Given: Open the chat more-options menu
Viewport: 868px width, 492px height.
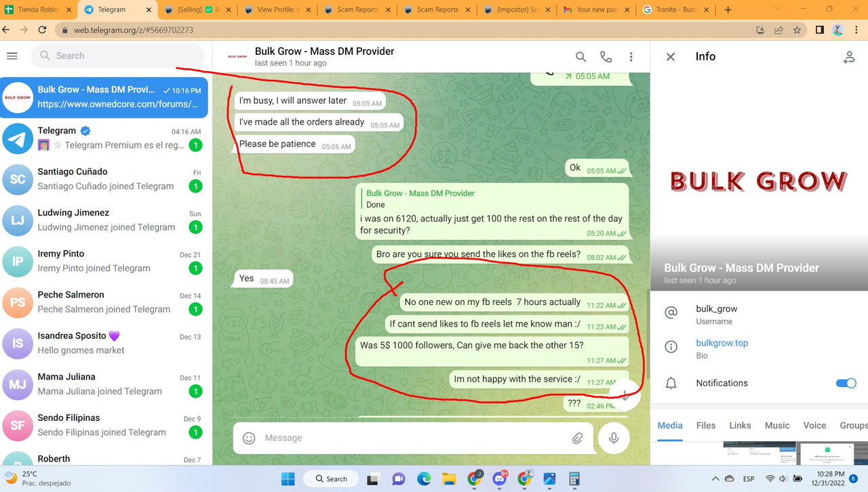Looking at the screenshot, I should click(x=631, y=57).
